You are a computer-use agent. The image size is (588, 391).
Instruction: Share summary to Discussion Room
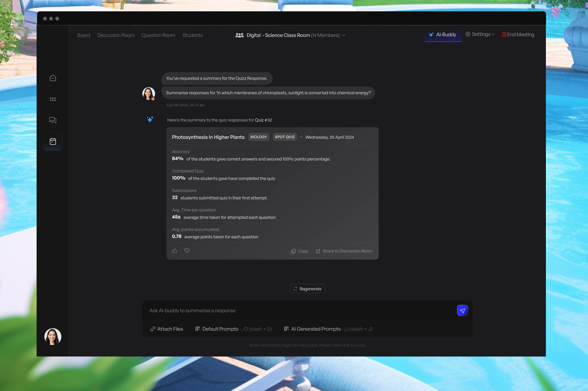pyautogui.click(x=344, y=251)
